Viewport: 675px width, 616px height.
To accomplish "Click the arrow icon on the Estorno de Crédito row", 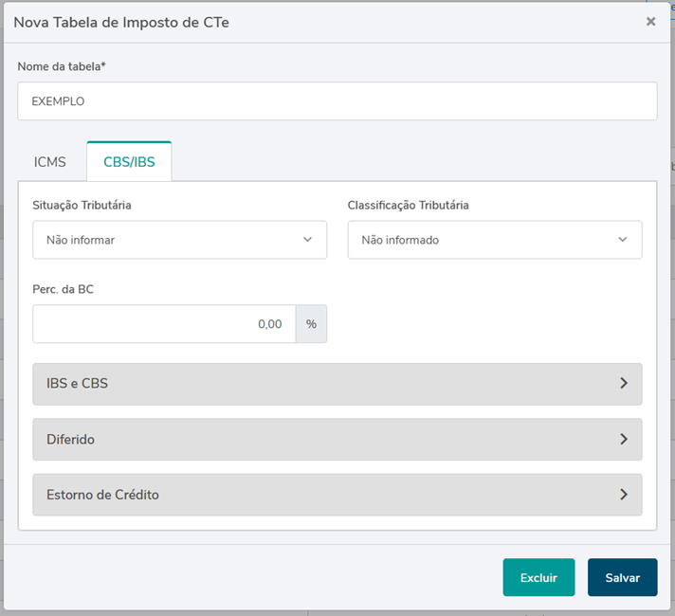I will 624,495.
